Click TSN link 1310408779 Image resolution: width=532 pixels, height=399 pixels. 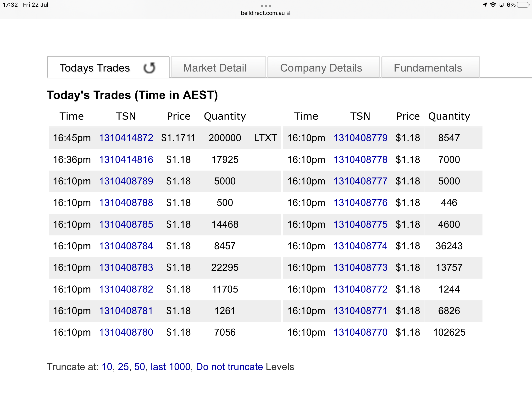360,138
